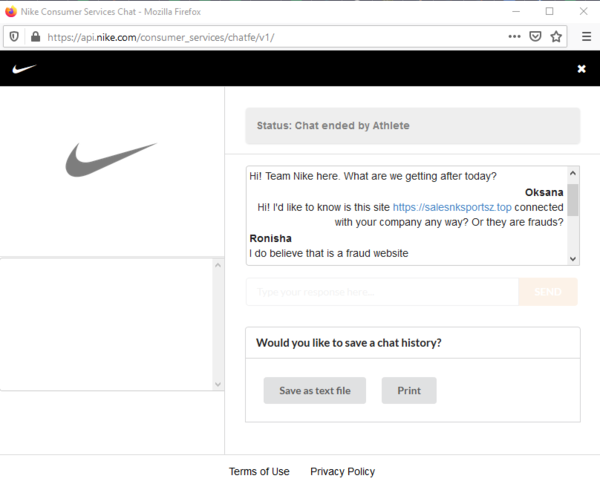
Task: Open the Firefox hamburger menu
Action: pos(586,37)
